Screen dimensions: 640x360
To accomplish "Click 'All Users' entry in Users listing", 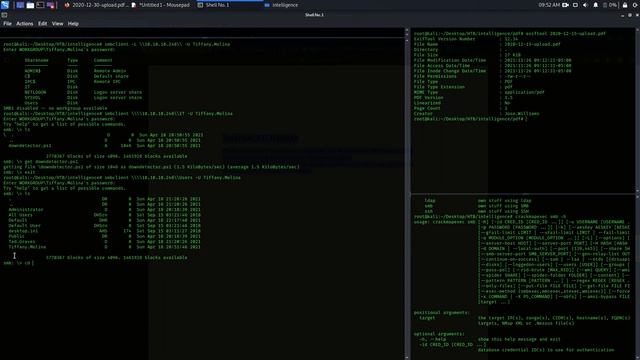I will click(x=20, y=215).
